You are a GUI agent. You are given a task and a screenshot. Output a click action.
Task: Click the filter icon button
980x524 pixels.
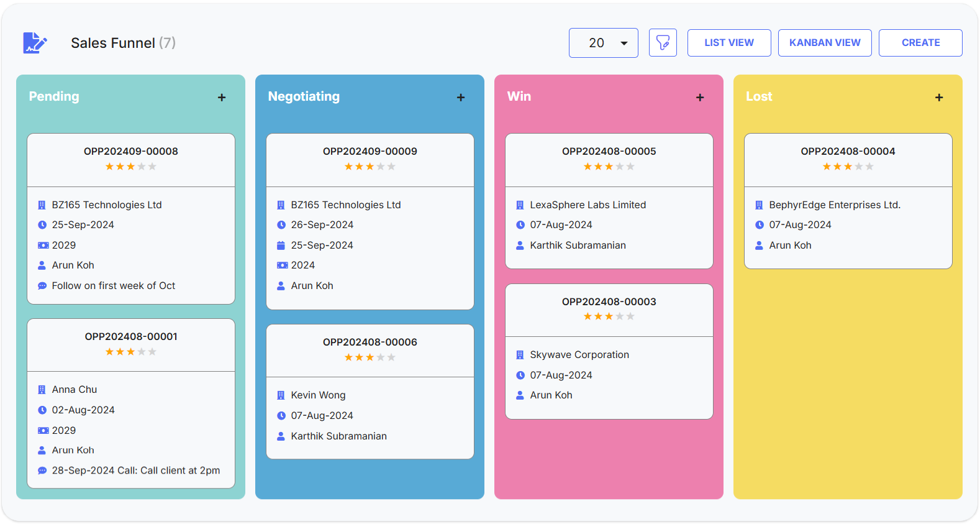(x=663, y=43)
